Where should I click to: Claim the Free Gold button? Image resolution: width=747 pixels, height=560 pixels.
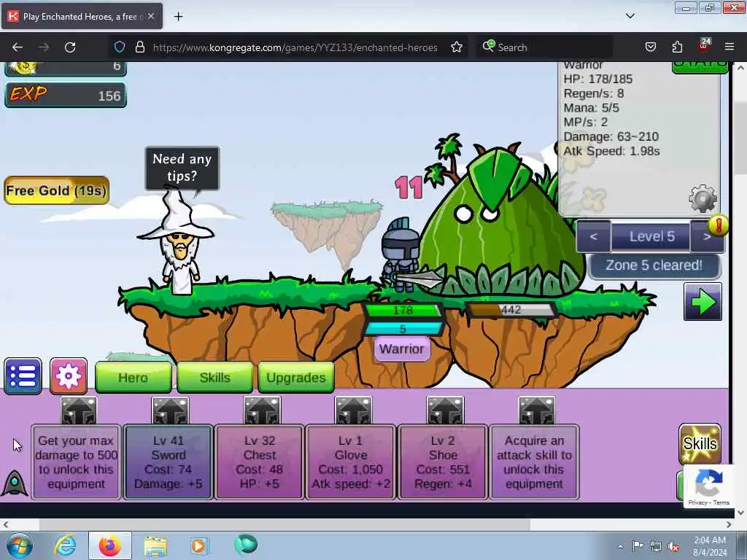[x=56, y=190]
